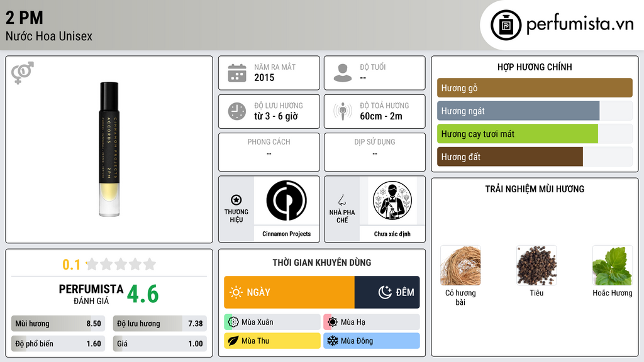Image resolution: width=644 pixels, height=362 pixels.
Task: Select the Ngày daytime segment
Action: tap(289, 292)
